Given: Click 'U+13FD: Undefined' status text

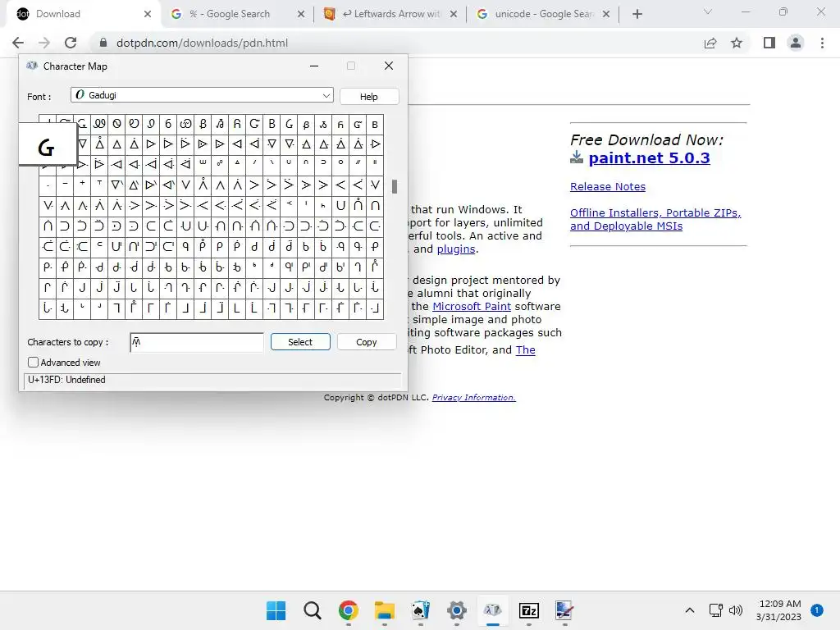Looking at the screenshot, I should [66, 380].
